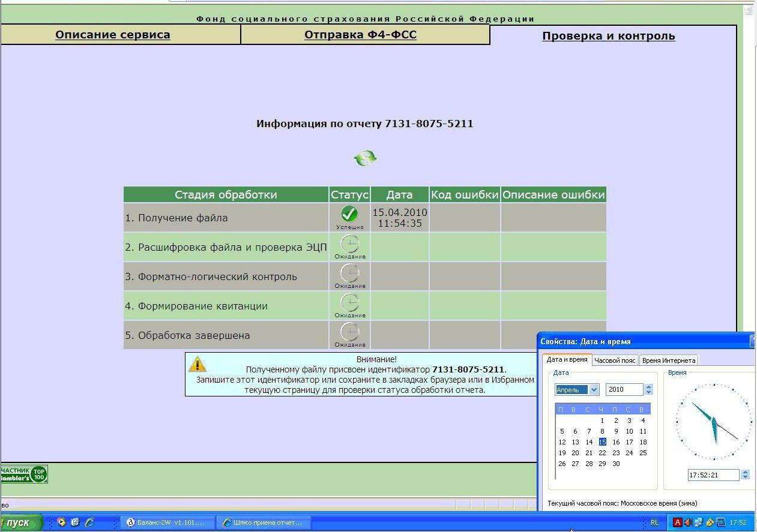Open the Описание сервиса tab
The image size is (757, 532).
[113, 35]
